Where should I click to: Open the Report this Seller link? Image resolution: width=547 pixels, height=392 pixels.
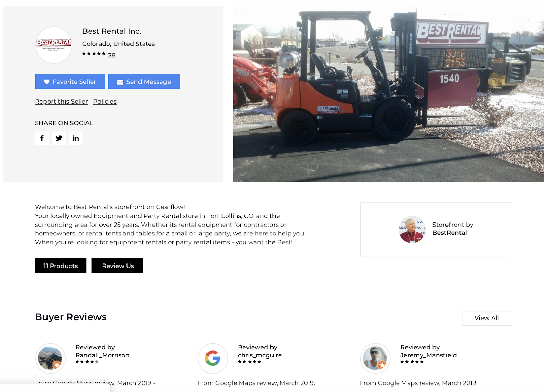61,102
